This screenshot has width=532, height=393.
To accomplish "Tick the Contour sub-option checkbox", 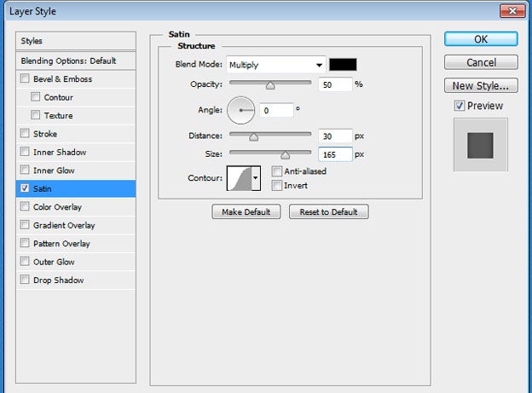I will coord(35,96).
